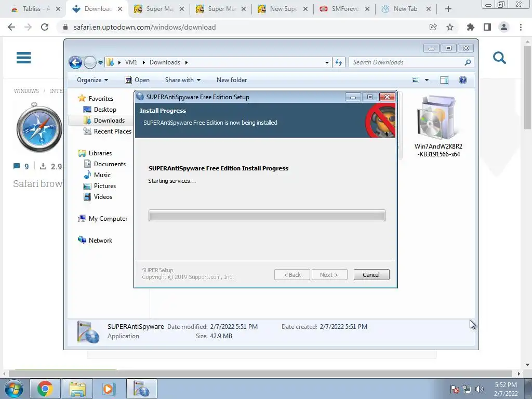Click the Explorer back arrow button

pos(75,62)
